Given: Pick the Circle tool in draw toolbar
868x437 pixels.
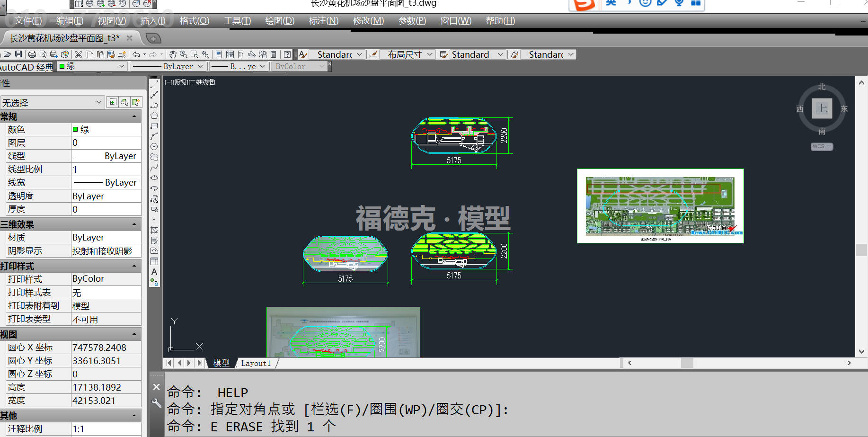Looking at the screenshot, I should tap(154, 147).
